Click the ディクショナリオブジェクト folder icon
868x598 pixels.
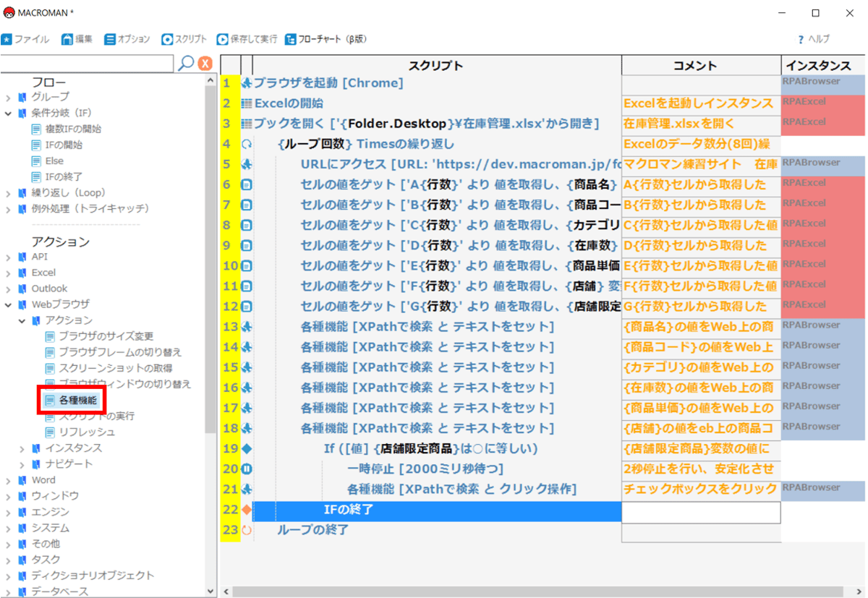click(22, 576)
